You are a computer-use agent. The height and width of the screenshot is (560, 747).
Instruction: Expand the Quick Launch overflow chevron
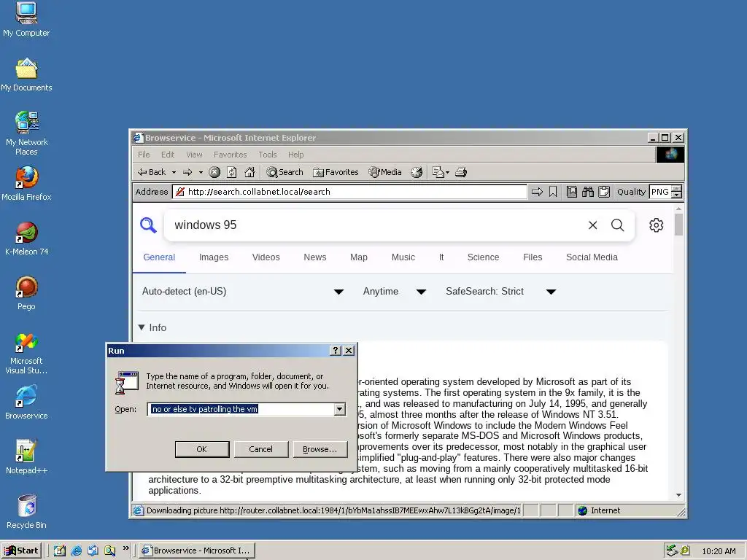pyautogui.click(x=125, y=548)
